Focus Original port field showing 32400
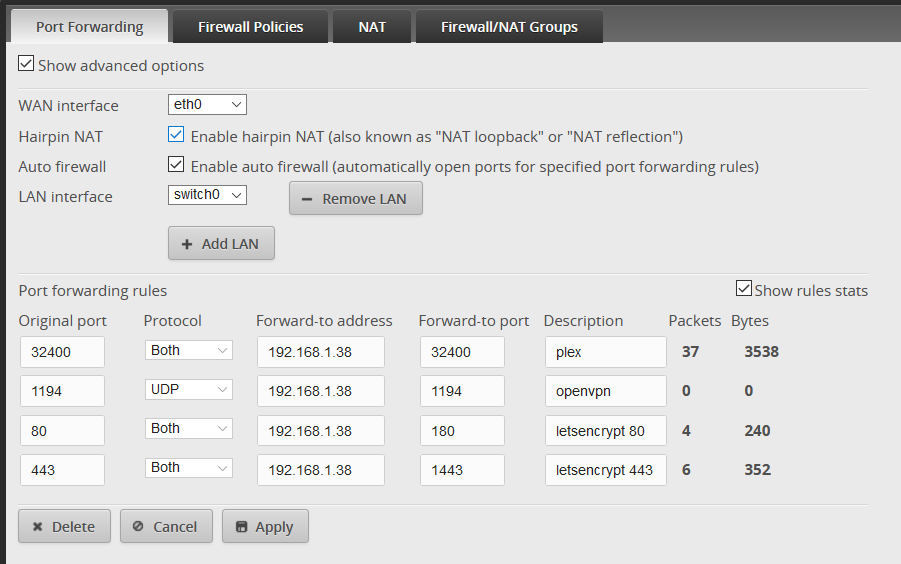901x564 pixels. [x=62, y=352]
